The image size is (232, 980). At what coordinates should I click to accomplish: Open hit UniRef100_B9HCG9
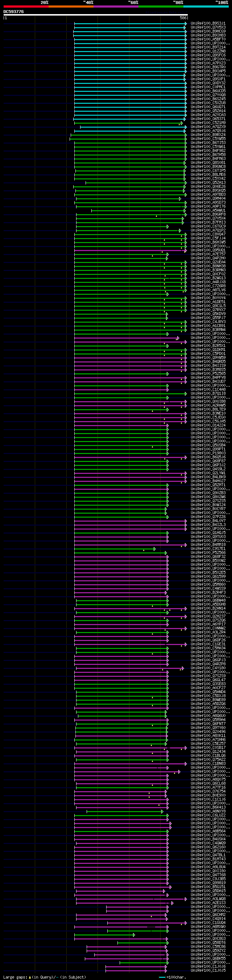(208, 31)
